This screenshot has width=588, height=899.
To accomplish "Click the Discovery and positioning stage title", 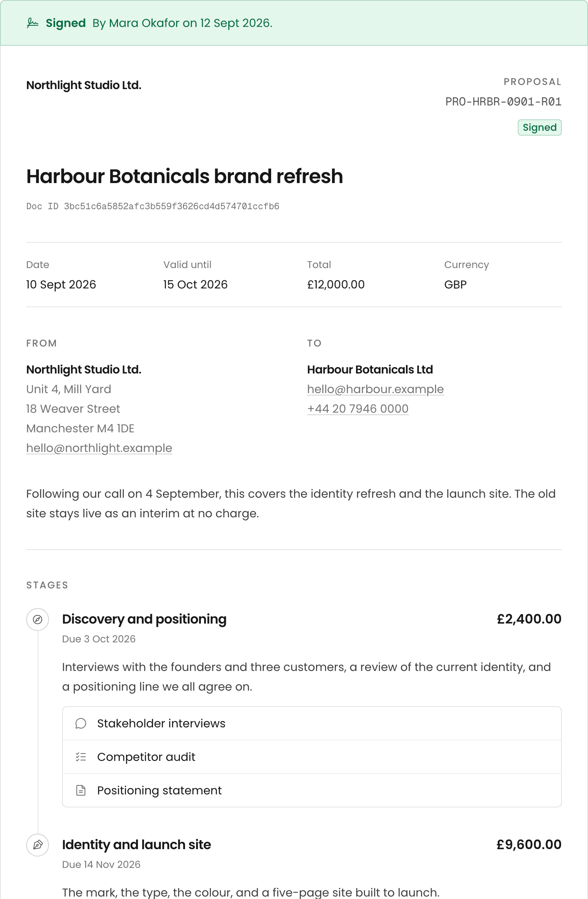I will click(x=144, y=619).
